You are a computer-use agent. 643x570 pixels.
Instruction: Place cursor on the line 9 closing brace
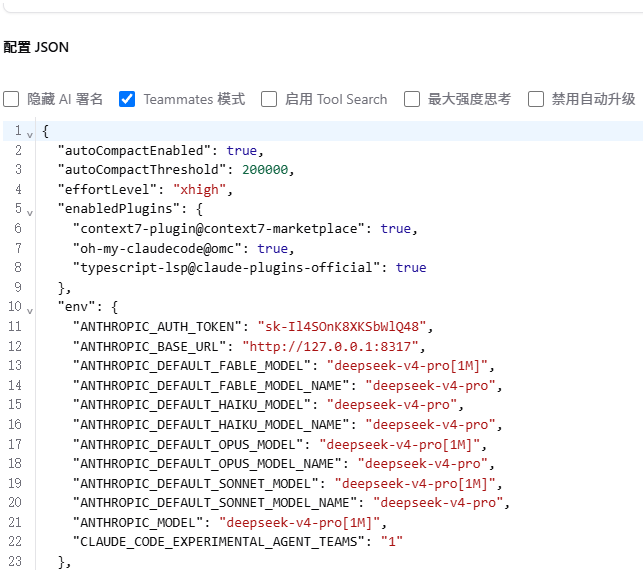tap(64, 287)
